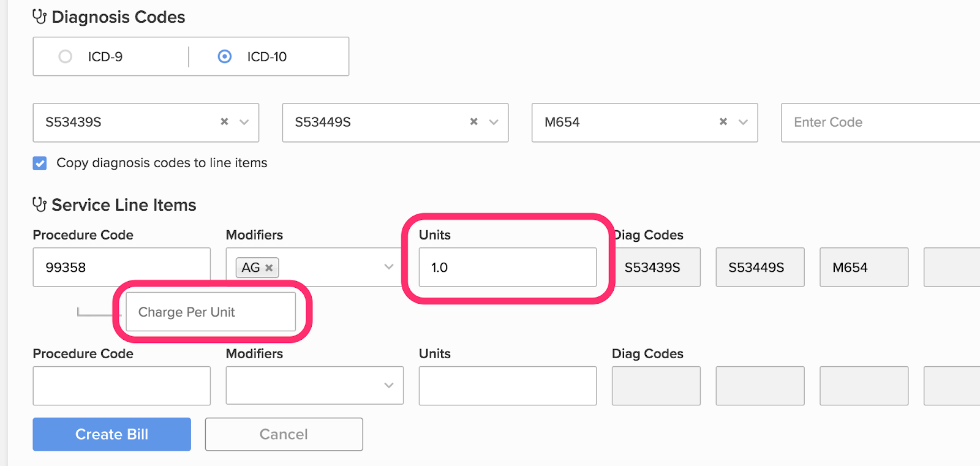Clear the S53449S diagnosis code
This screenshot has height=466, width=980.
[473, 122]
